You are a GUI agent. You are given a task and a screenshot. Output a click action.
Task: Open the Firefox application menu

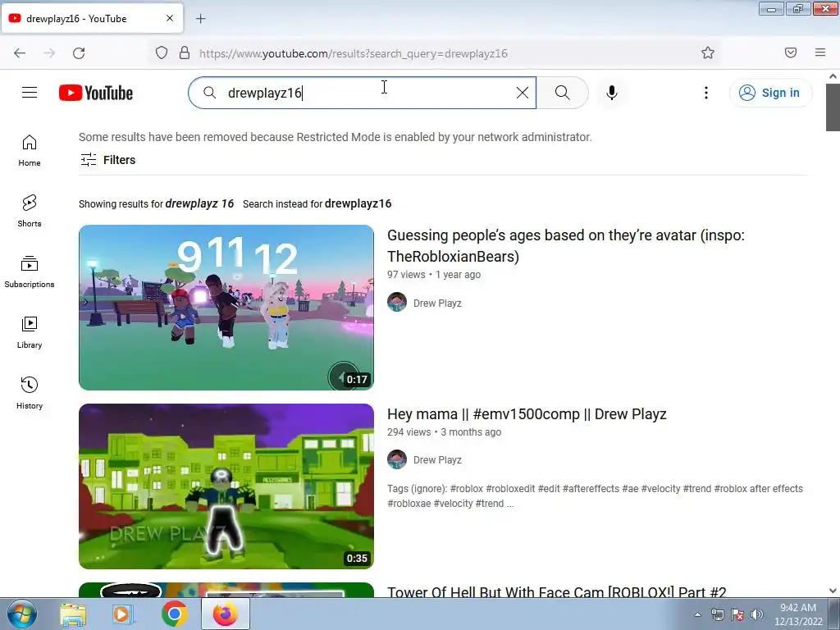coord(820,52)
